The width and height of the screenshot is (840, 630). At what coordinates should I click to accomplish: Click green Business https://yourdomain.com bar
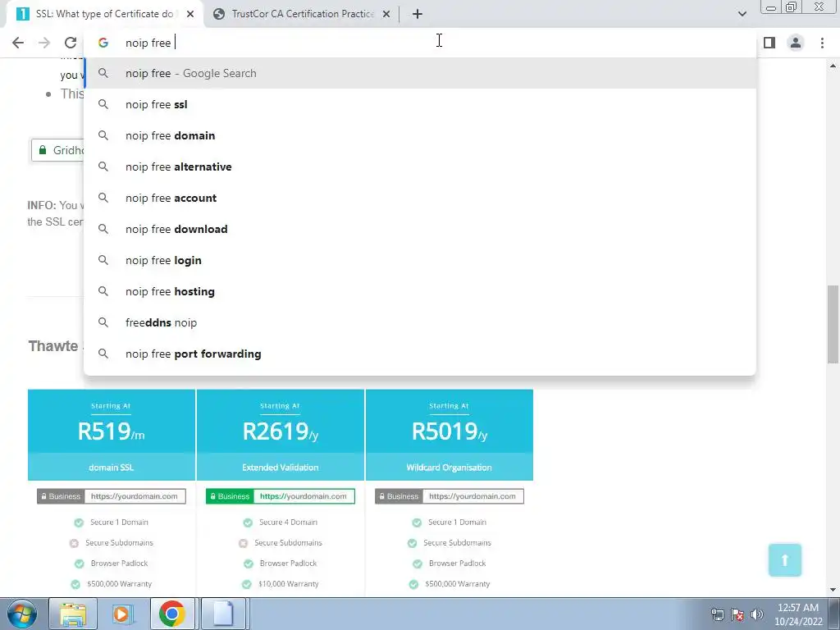tap(281, 496)
